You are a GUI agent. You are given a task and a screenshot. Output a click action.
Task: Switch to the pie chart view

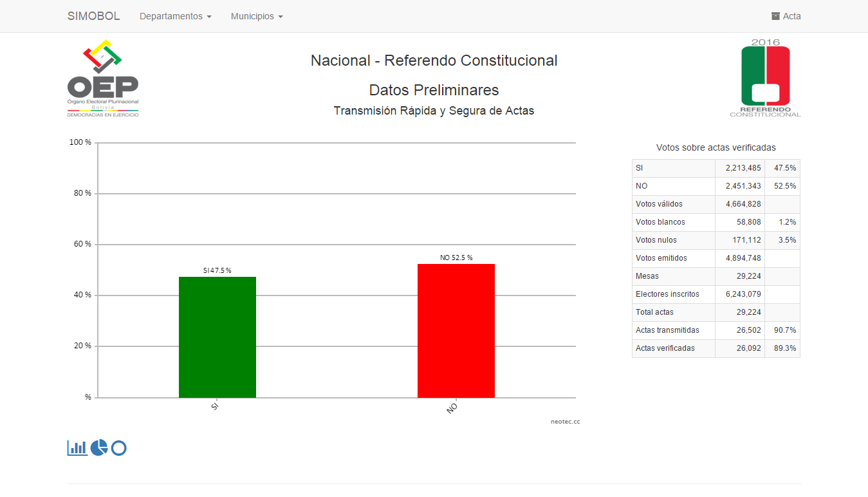point(98,447)
